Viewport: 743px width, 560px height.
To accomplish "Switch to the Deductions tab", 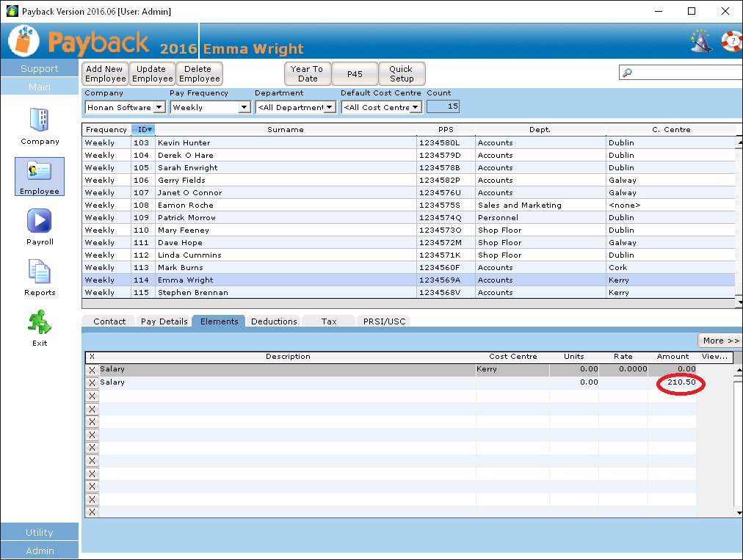I will click(274, 321).
